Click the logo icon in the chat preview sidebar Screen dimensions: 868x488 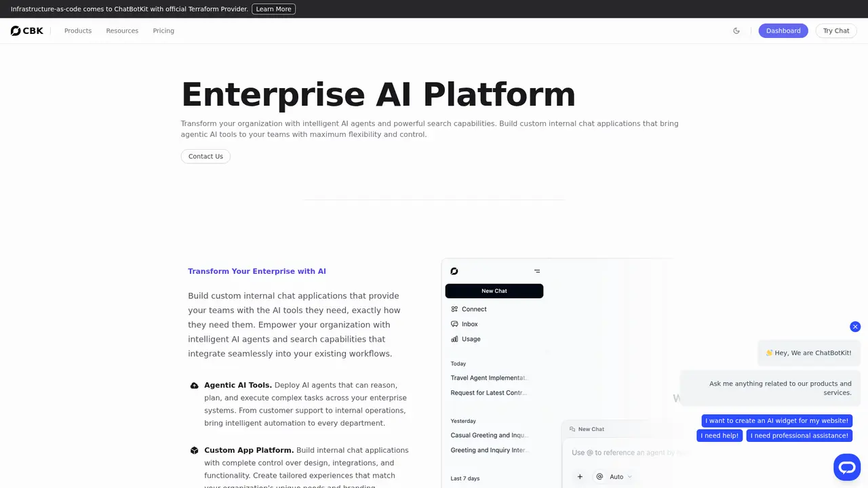pyautogui.click(x=454, y=271)
